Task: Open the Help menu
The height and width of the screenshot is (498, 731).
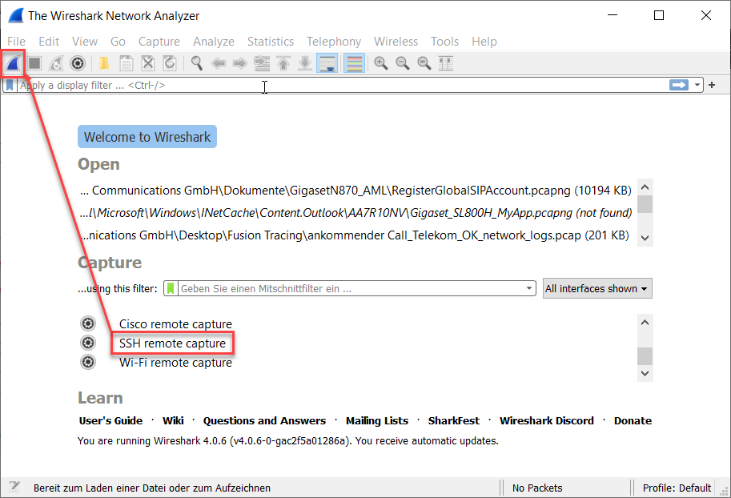Action: point(484,42)
